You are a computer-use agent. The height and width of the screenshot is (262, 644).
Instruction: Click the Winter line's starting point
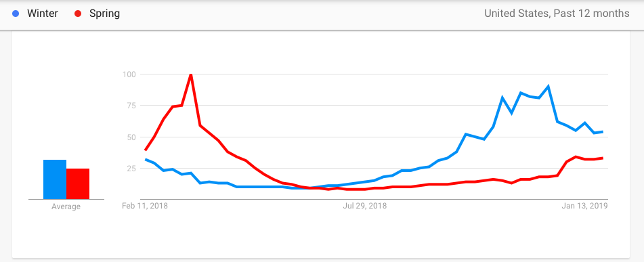[x=146, y=159]
